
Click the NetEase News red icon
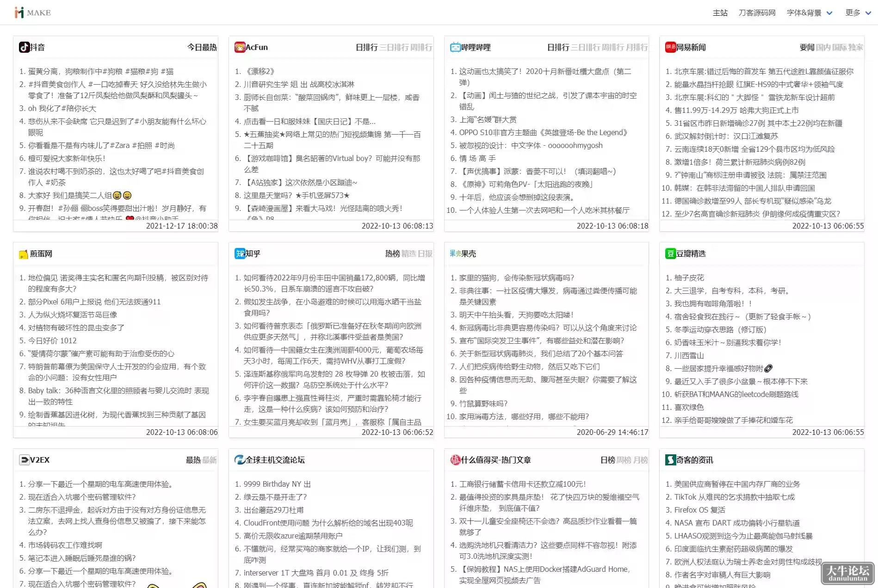click(670, 47)
